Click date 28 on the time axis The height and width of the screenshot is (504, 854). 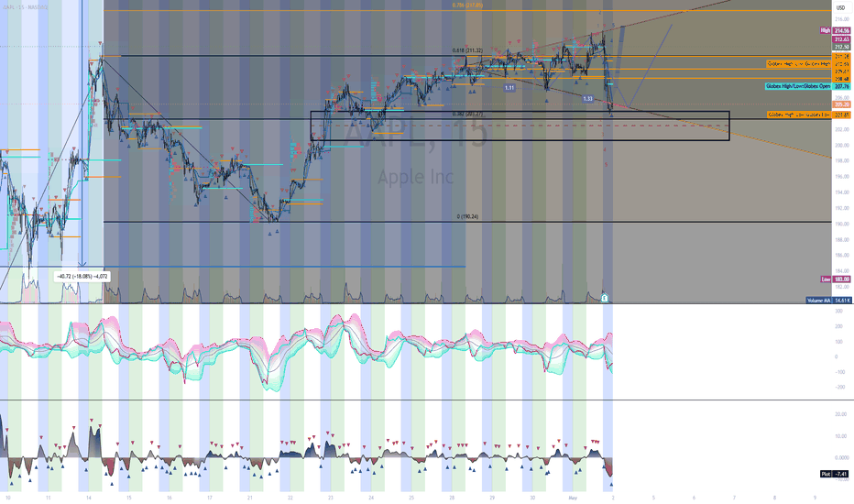[x=452, y=498]
